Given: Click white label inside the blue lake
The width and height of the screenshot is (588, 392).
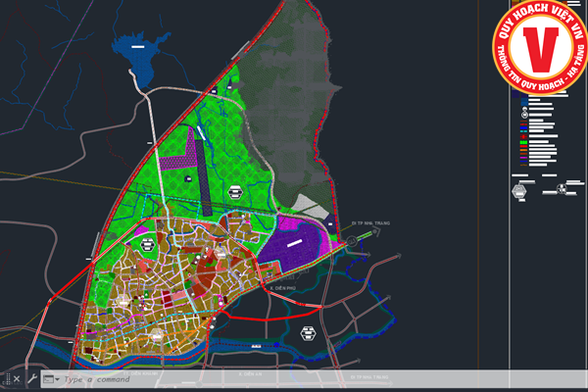Looking at the screenshot, I should 143,46.
